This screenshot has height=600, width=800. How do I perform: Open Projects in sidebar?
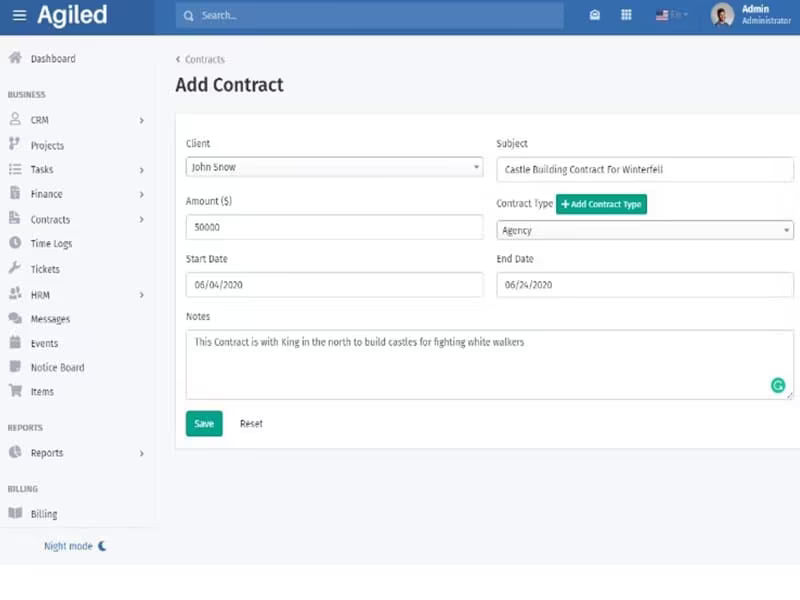tap(47, 145)
